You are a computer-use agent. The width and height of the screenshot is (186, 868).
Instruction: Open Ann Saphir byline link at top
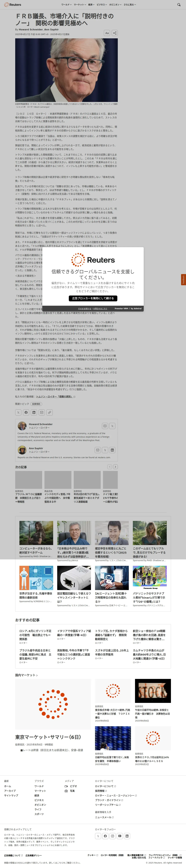pos(51,29)
